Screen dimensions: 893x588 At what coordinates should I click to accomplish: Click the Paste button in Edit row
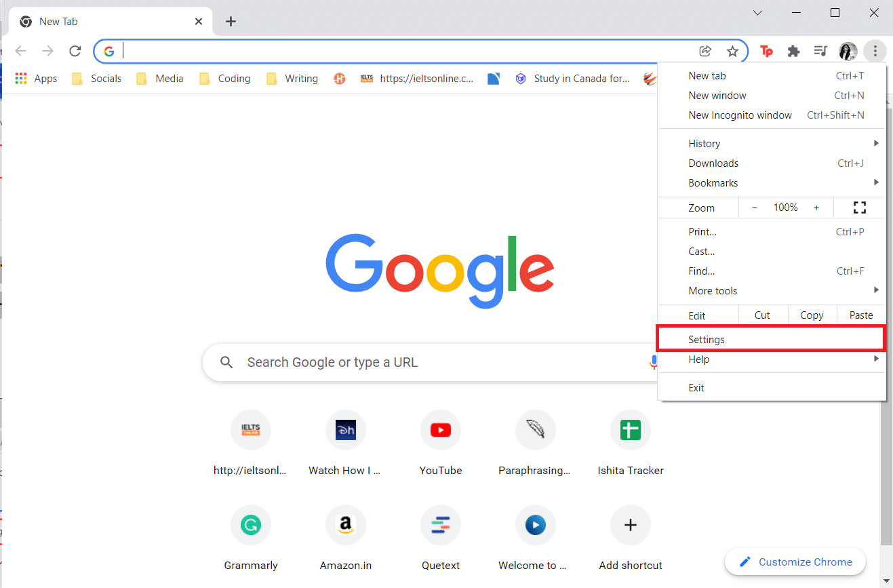coord(861,315)
